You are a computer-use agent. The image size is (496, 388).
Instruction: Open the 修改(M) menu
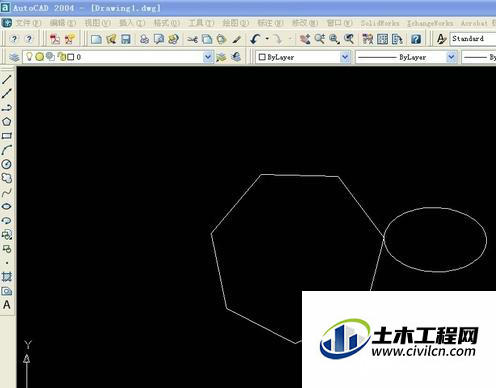pos(305,23)
